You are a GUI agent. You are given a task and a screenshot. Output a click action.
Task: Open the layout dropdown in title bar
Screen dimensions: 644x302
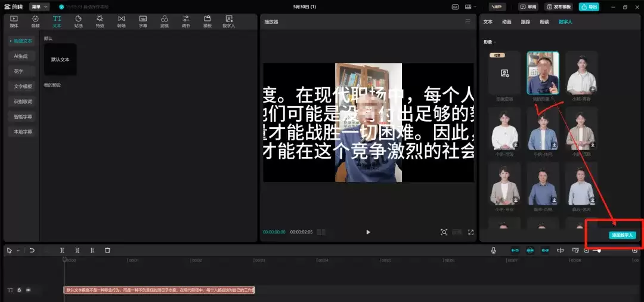[x=470, y=7]
